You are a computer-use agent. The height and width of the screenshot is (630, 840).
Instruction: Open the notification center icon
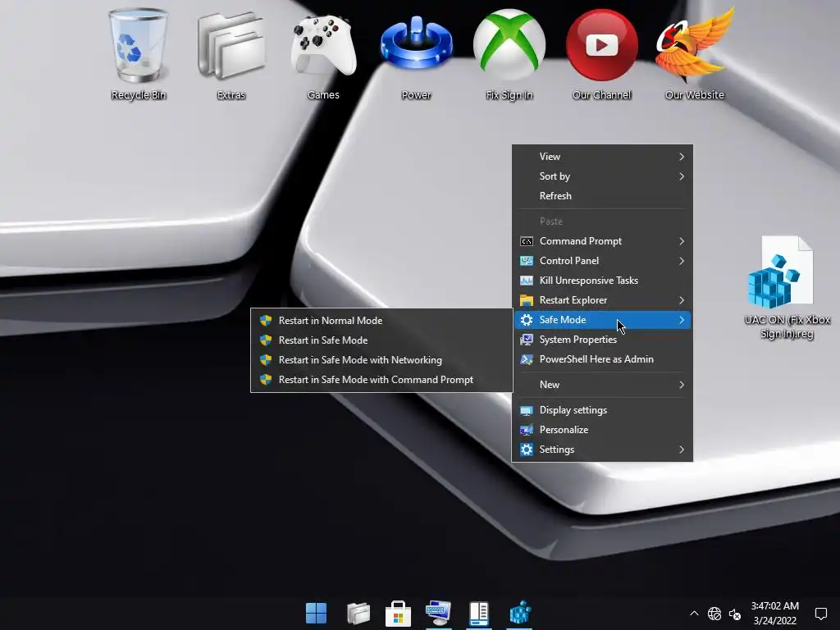820,614
